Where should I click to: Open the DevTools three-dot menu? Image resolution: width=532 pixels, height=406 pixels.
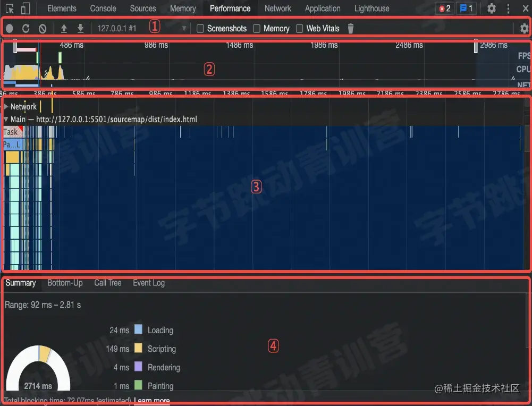(x=508, y=9)
